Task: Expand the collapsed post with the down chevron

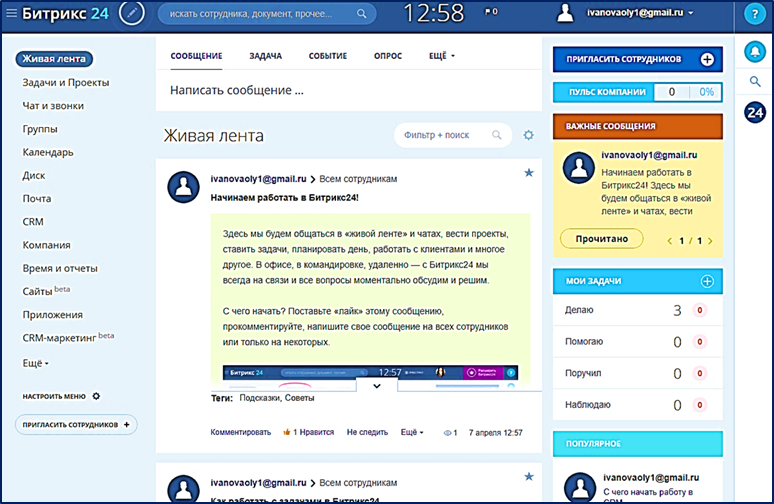Action: point(377,386)
